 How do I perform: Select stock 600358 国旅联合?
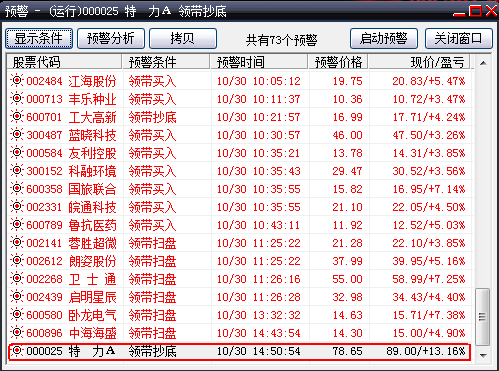click(71, 189)
